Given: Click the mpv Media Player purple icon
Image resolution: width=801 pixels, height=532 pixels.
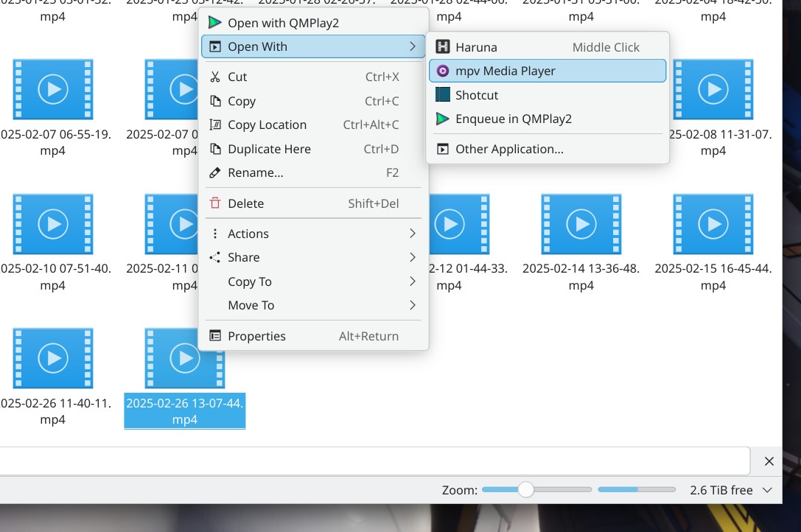Looking at the screenshot, I should tap(443, 71).
